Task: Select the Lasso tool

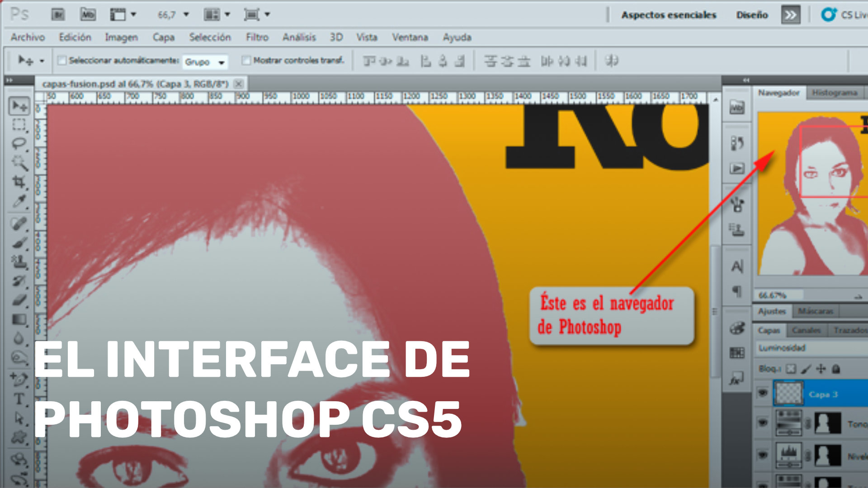Action: [x=19, y=144]
